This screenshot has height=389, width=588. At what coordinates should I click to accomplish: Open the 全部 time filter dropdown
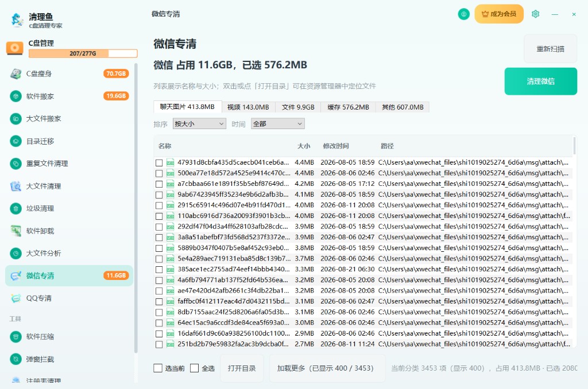[x=278, y=124]
